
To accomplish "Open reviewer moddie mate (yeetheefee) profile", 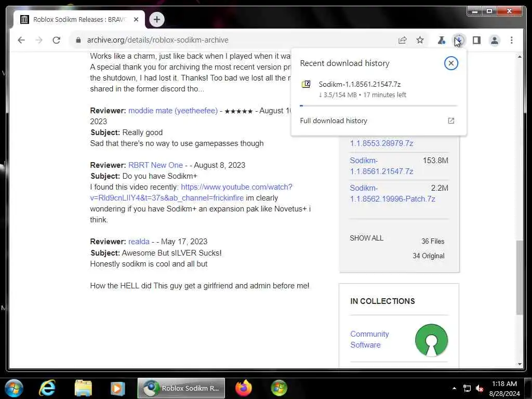I will (x=173, y=111).
